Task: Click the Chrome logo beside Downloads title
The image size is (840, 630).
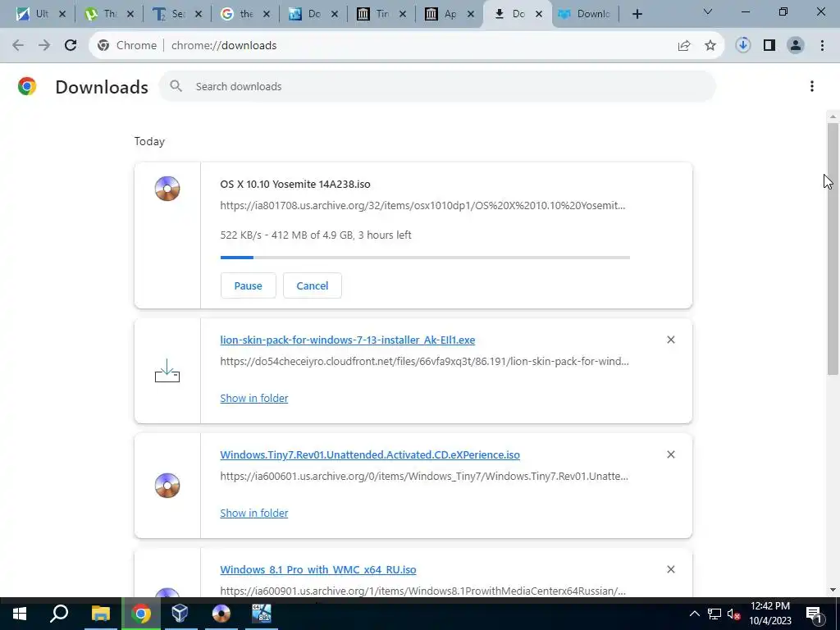Action: click(x=27, y=86)
